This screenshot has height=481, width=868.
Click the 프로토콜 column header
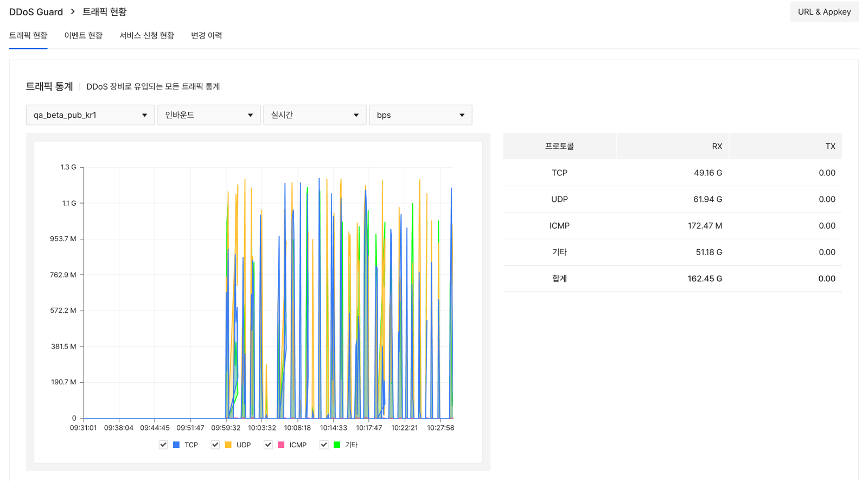[559, 146]
